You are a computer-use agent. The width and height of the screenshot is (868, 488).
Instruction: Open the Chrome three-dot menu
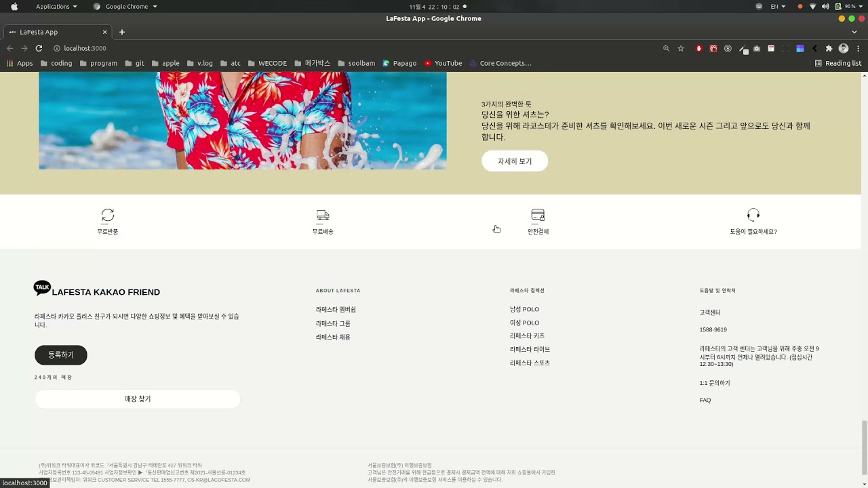tap(857, 49)
